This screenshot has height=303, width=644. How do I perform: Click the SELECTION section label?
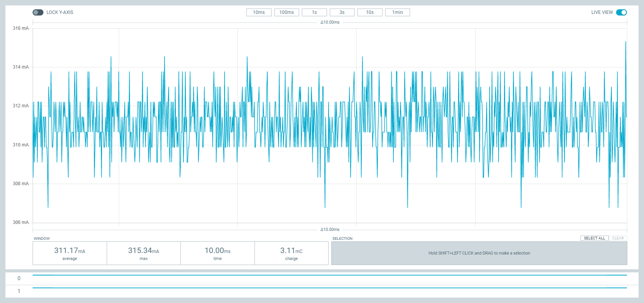(343, 239)
